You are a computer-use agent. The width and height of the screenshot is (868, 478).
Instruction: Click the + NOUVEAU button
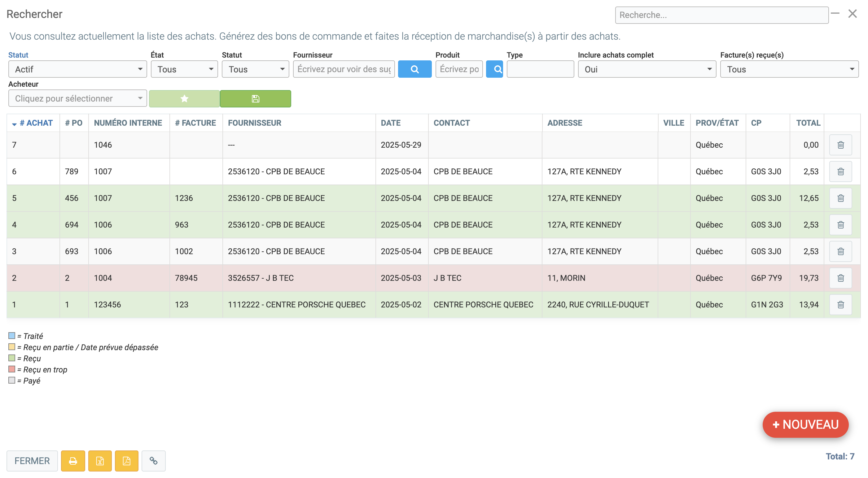pyautogui.click(x=805, y=424)
